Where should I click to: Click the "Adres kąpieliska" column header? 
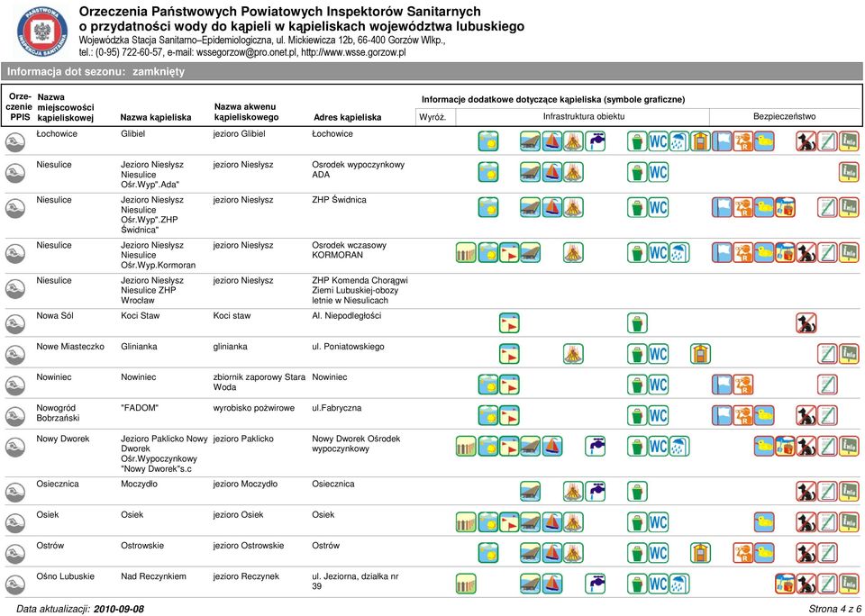(348, 117)
